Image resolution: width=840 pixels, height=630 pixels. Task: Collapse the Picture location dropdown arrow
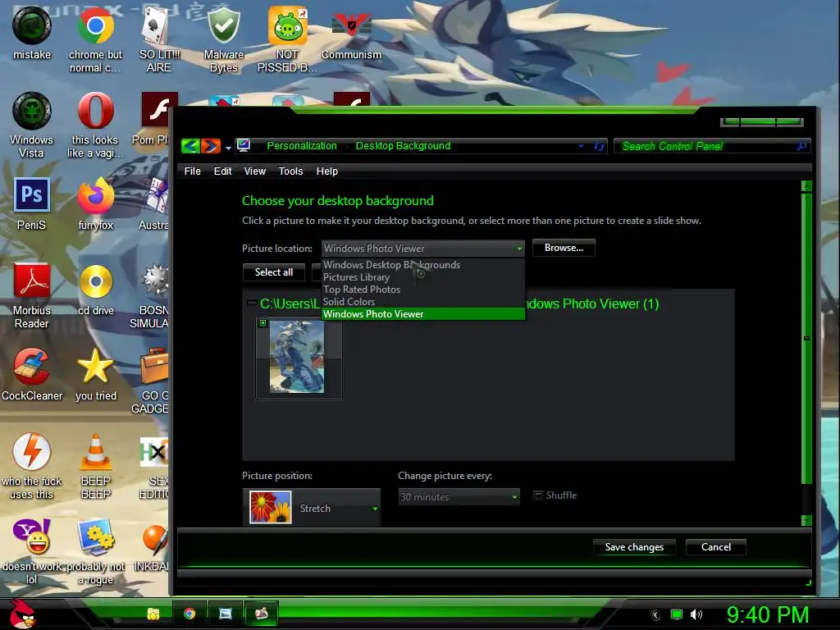(519, 249)
